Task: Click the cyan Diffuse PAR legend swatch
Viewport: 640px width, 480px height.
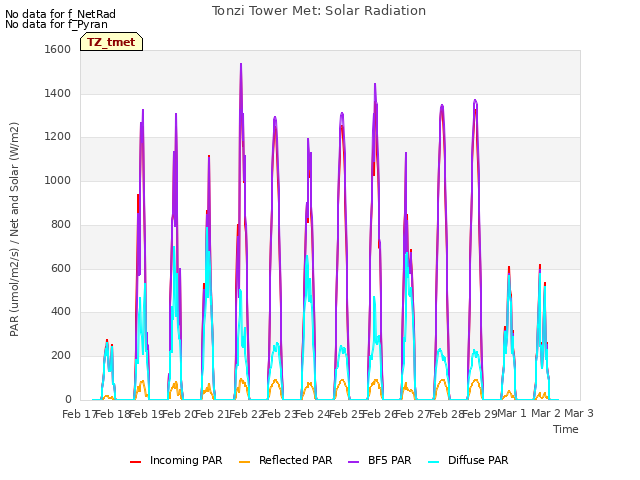Action: (433, 461)
